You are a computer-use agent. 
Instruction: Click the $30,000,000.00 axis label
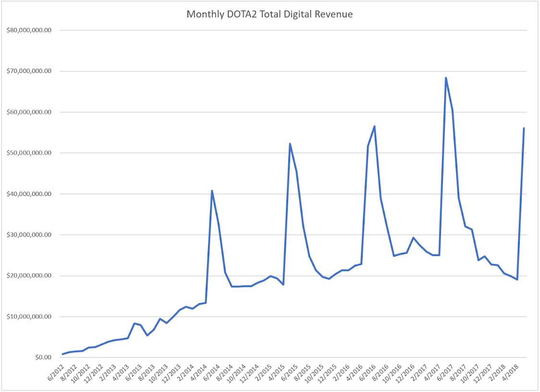pos(29,235)
